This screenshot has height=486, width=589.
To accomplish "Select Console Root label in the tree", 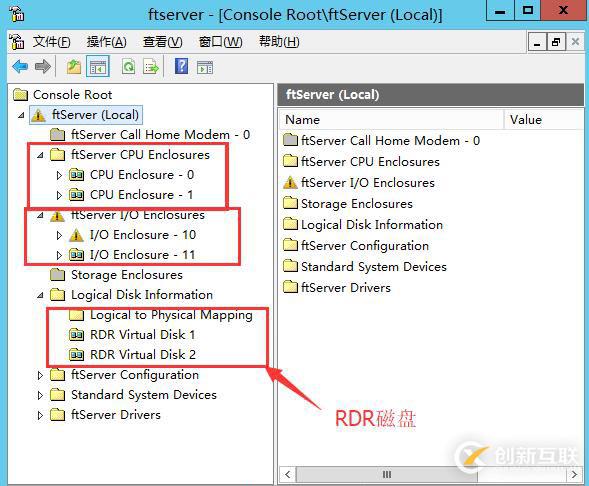I will coord(72,95).
